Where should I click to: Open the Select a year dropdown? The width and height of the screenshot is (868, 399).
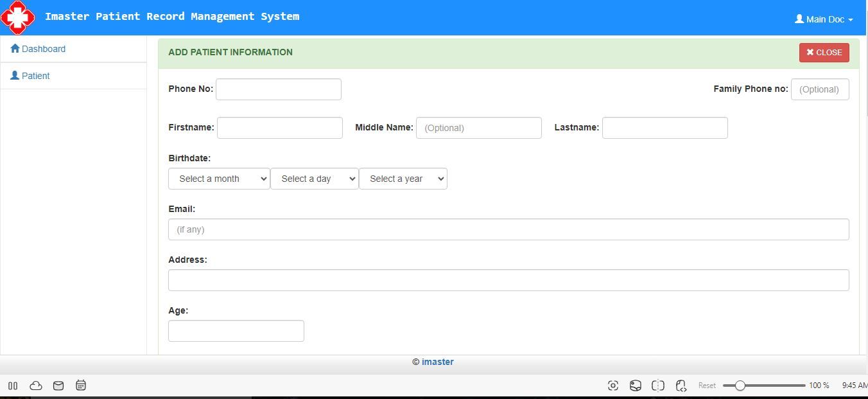click(403, 179)
